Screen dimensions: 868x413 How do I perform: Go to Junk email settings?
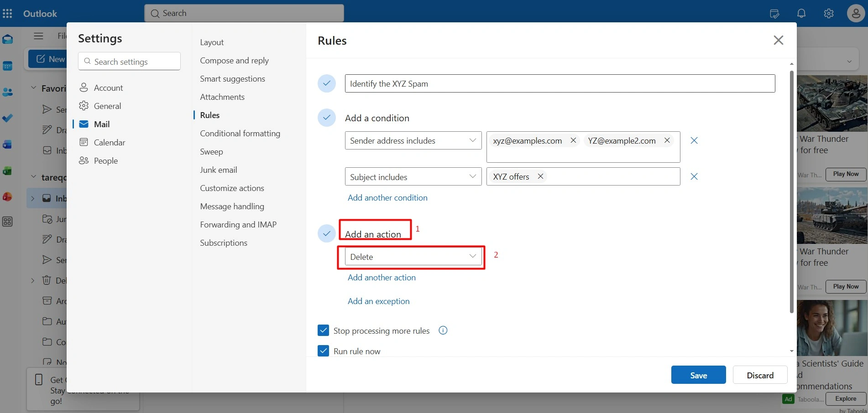tap(219, 170)
